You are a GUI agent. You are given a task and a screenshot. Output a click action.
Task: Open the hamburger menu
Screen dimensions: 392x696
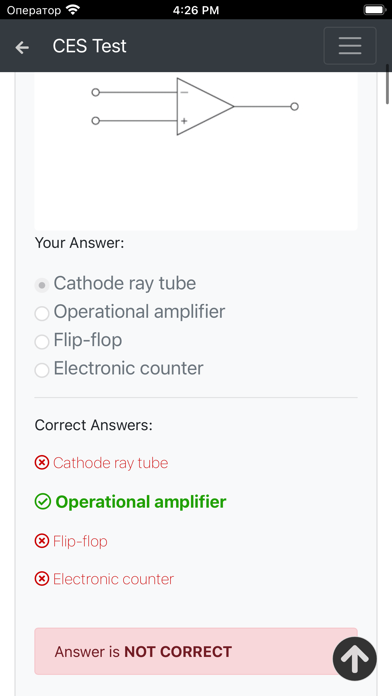point(350,46)
